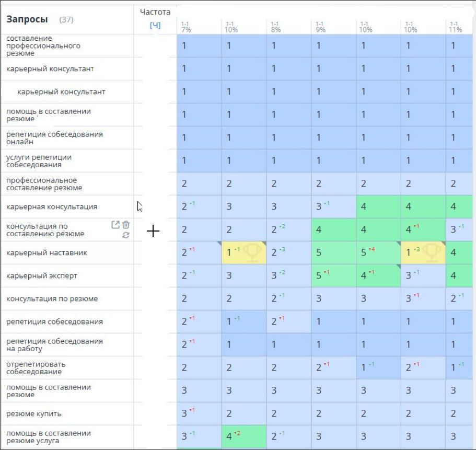Screen dimensions: 476x450
Task: Select the 11% date column header
Action: coord(456,27)
